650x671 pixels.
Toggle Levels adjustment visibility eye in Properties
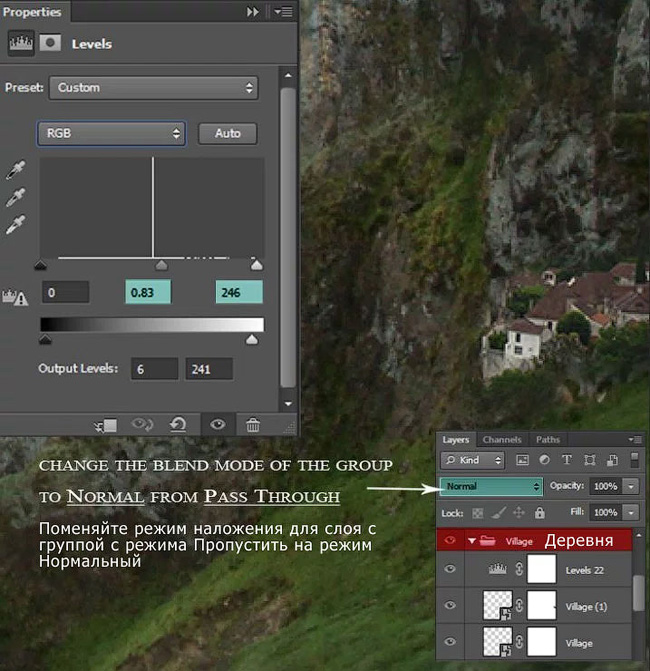point(218,425)
